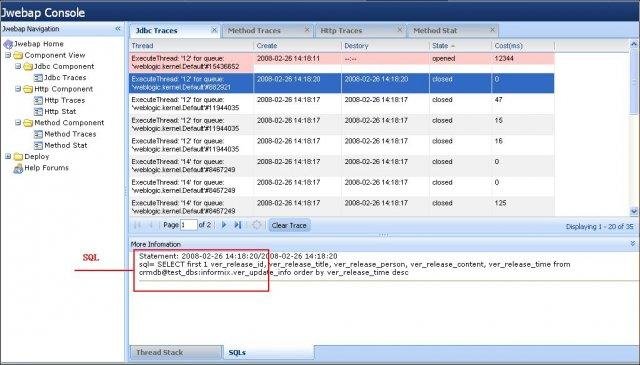Select the closed trace row costing 125
This screenshot has height=365, width=640.
point(342,207)
